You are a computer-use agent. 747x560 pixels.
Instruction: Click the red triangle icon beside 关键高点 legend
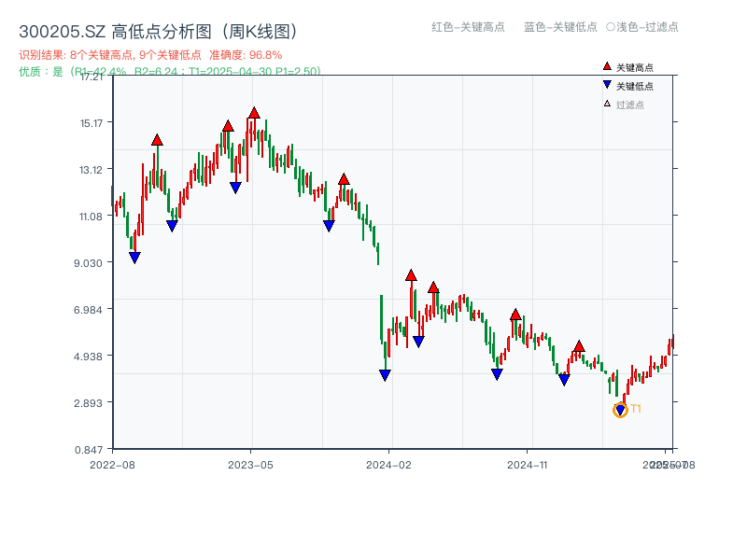pos(607,67)
